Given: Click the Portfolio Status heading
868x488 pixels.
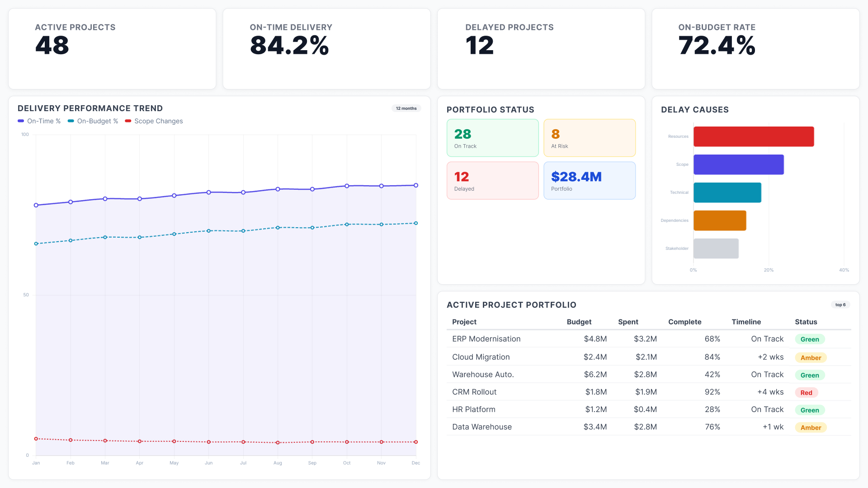Looking at the screenshot, I should pos(491,110).
